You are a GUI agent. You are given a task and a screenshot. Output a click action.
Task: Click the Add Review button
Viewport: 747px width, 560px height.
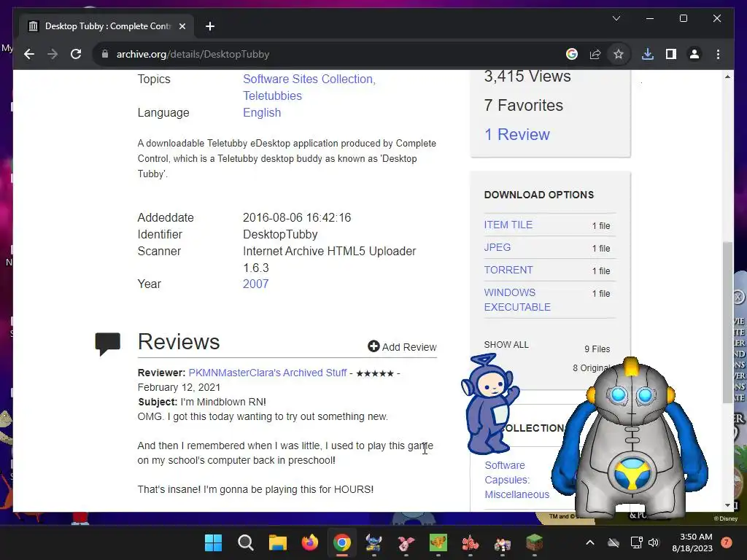tap(402, 346)
